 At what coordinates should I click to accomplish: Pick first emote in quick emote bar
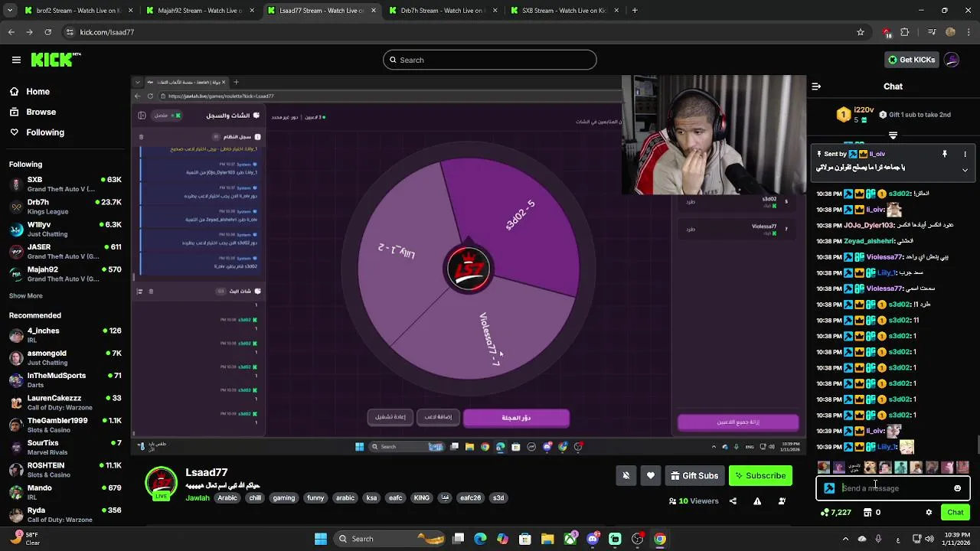click(824, 467)
